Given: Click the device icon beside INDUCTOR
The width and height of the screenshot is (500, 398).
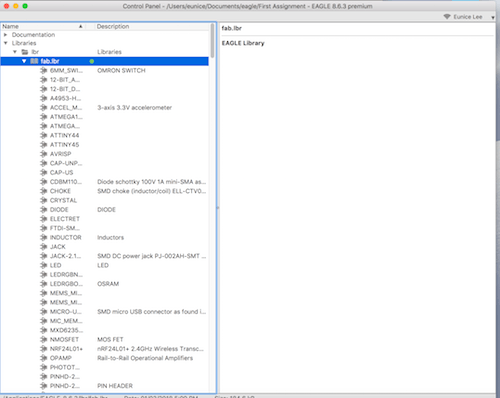Looking at the screenshot, I should [x=43, y=237].
